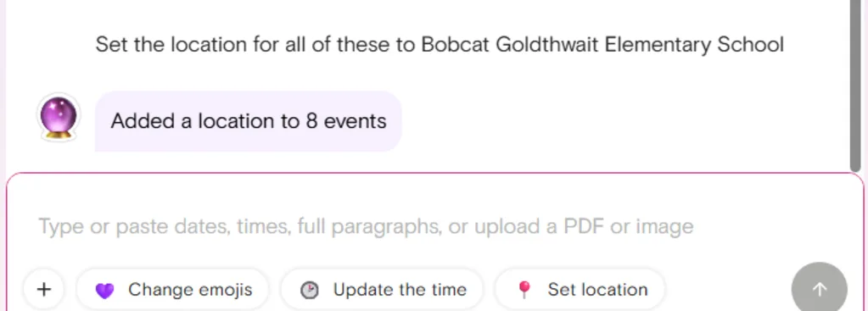
Task: Click the chat scrollbar thumb
Action: click(856, 86)
